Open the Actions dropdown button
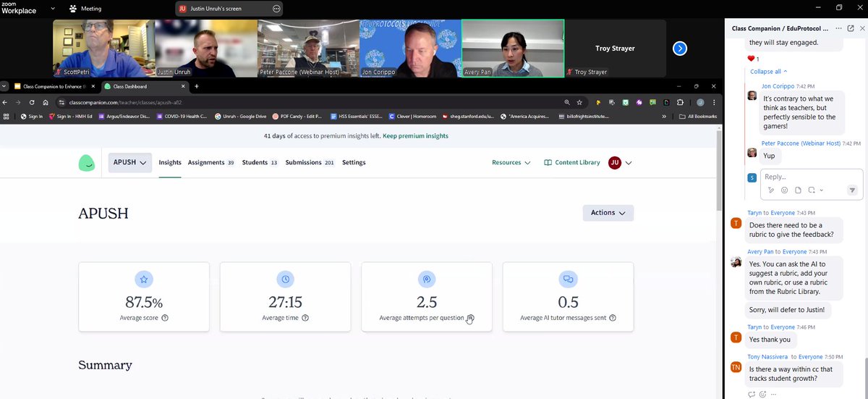 (x=608, y=213)
